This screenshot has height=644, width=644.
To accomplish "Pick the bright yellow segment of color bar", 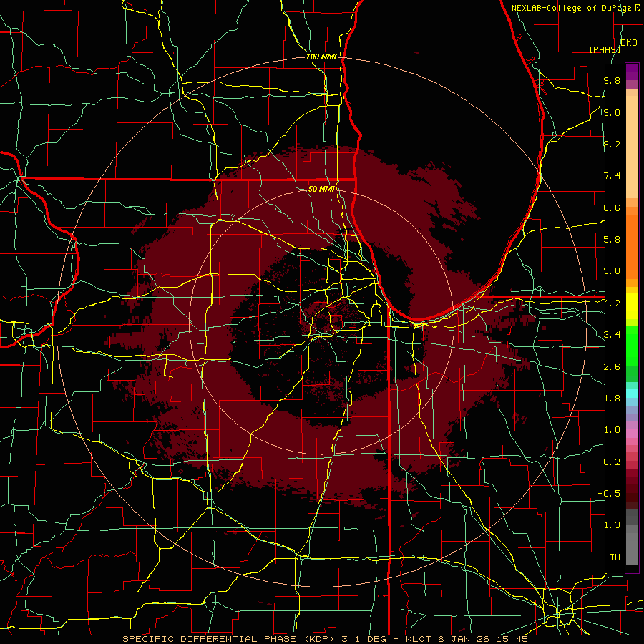I will tap(632, 306).
